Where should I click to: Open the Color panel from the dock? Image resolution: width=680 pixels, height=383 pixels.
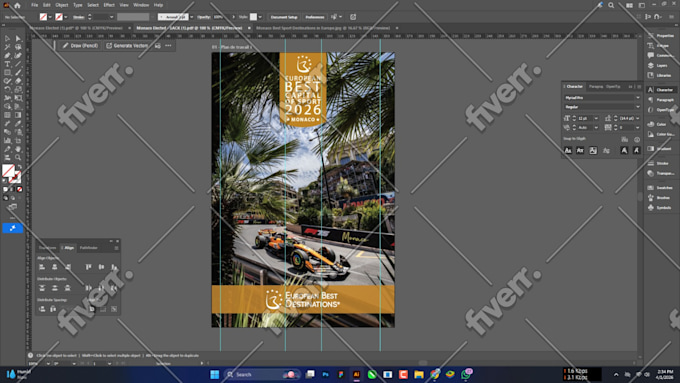(657, 124)
